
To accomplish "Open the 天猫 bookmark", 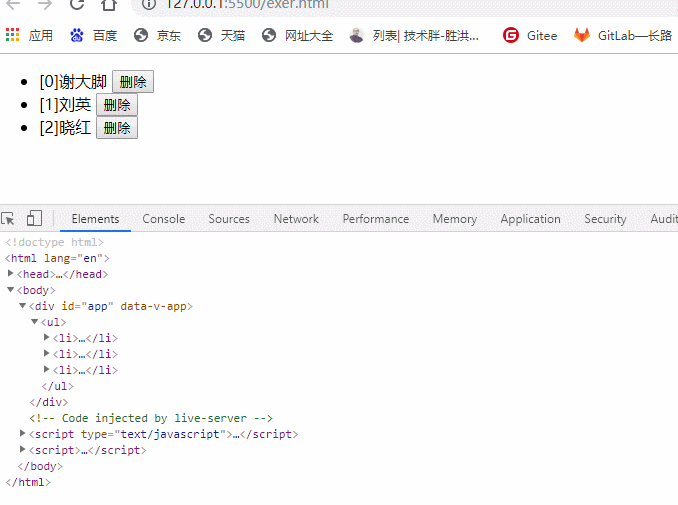I will pos(221,35).
